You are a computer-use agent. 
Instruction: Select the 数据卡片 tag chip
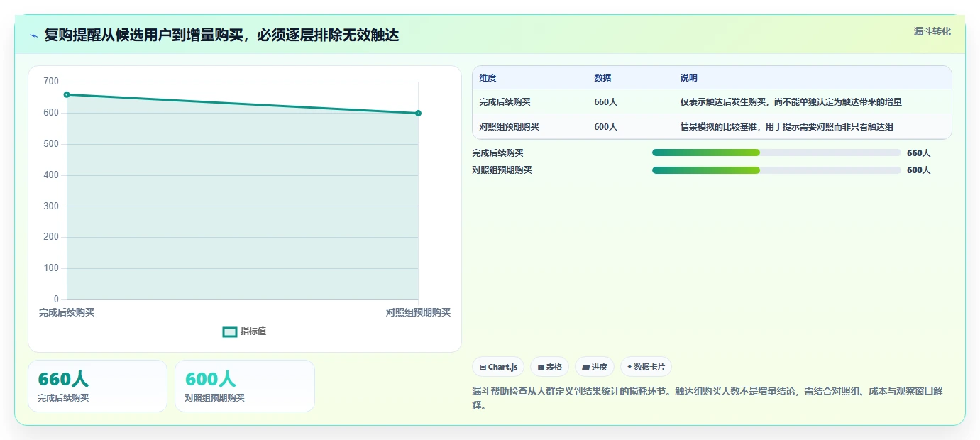(x=646, y=367)
